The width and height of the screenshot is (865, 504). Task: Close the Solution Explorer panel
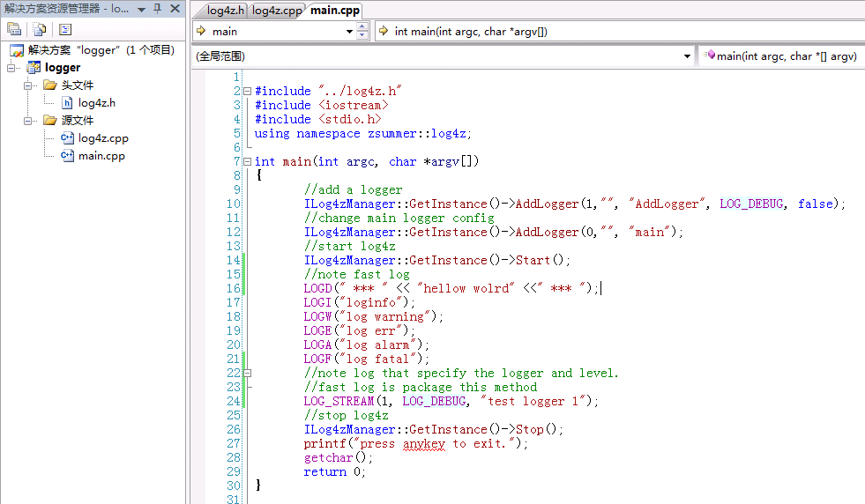pos(174,9)
